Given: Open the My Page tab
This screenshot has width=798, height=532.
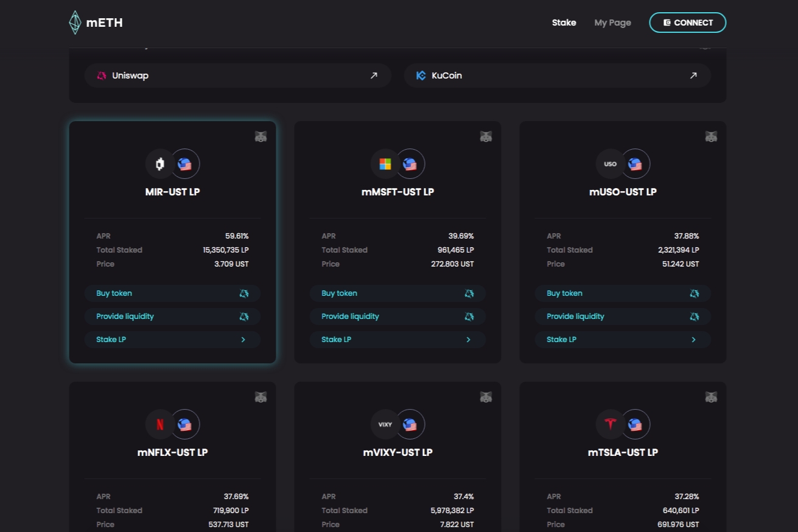Looking at the screenshot, I should (x=612, y=23).
